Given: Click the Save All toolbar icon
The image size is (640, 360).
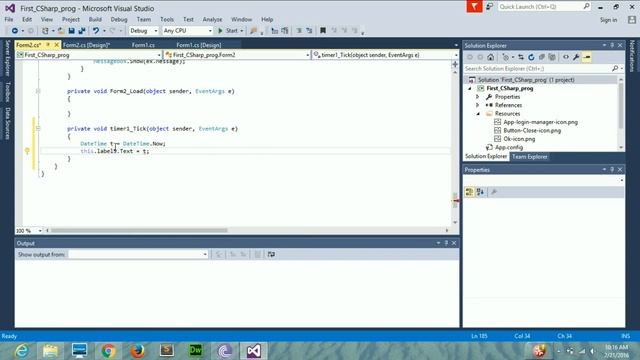Looking at the screenshot, I should tap(82, 31).
